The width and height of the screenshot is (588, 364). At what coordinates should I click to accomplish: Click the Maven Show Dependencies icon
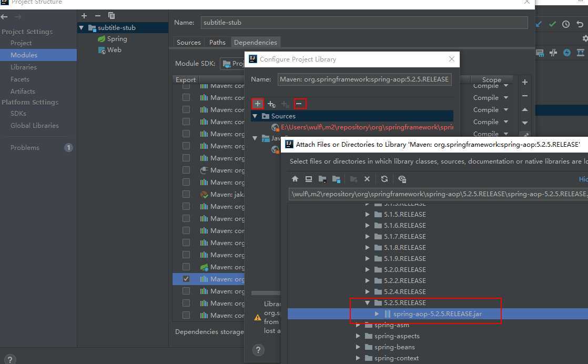coord(581,53)
